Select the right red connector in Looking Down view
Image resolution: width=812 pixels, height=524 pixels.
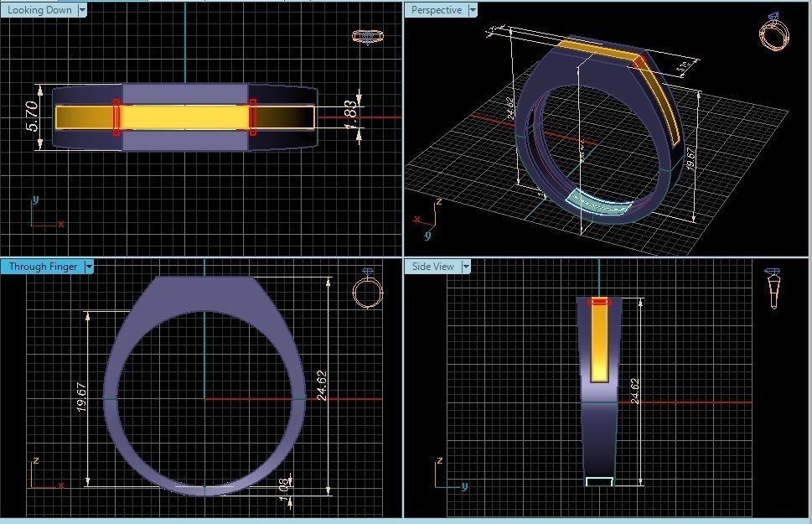point(253,117)
